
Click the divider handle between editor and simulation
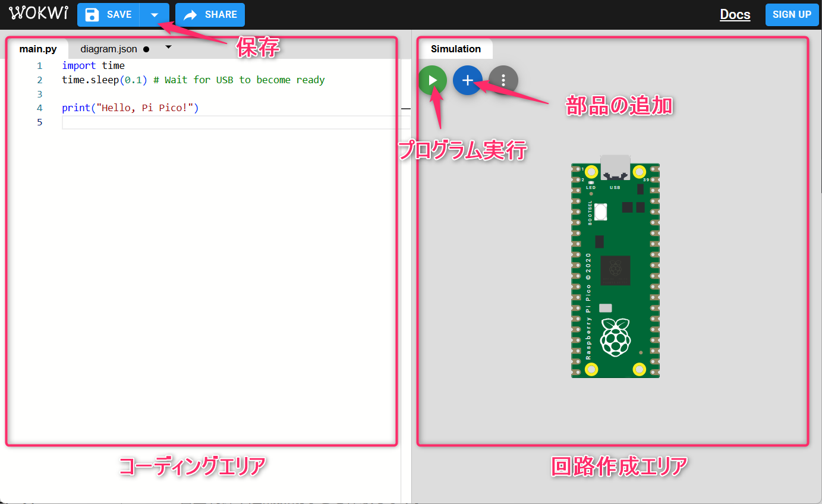(407, 109)
